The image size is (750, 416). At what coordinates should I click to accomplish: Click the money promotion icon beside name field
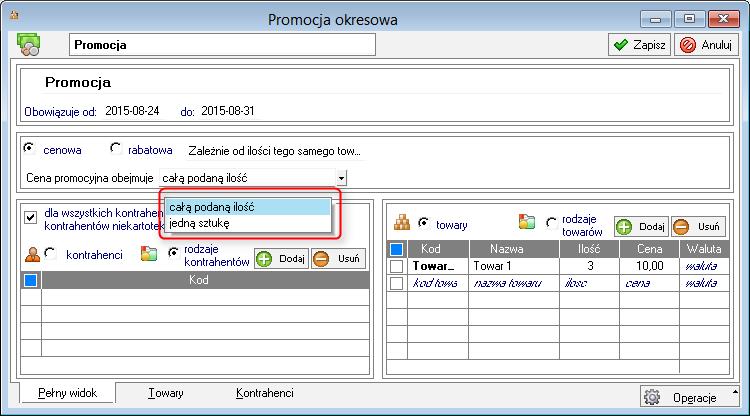coord(28,45)
